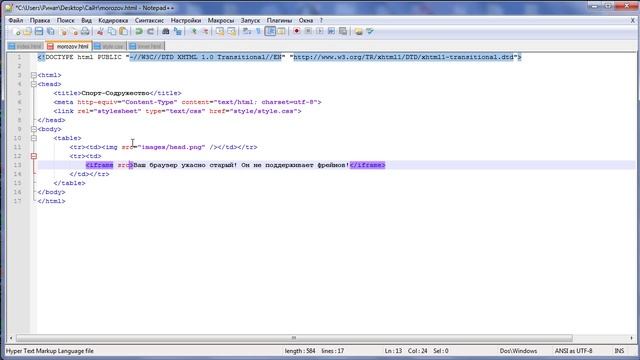The height and width of the screenshot is (360, 640).
Task: Click the closing </html> tag on line 17
Action: pyautogui.click(x=51, y=201)
